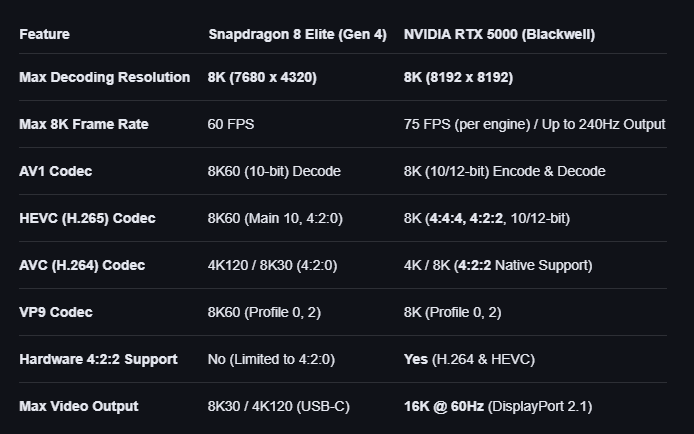Select the Max 8K Frame Rate label

click(x=84, y=124)
